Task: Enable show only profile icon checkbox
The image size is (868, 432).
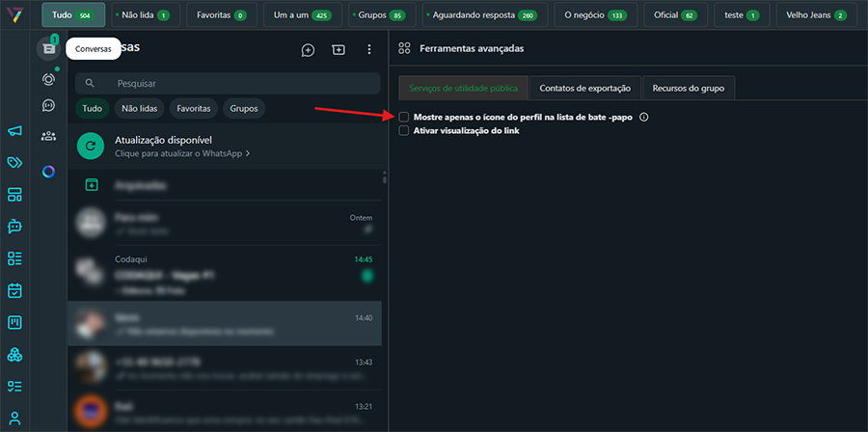Action: pos(404,118)
